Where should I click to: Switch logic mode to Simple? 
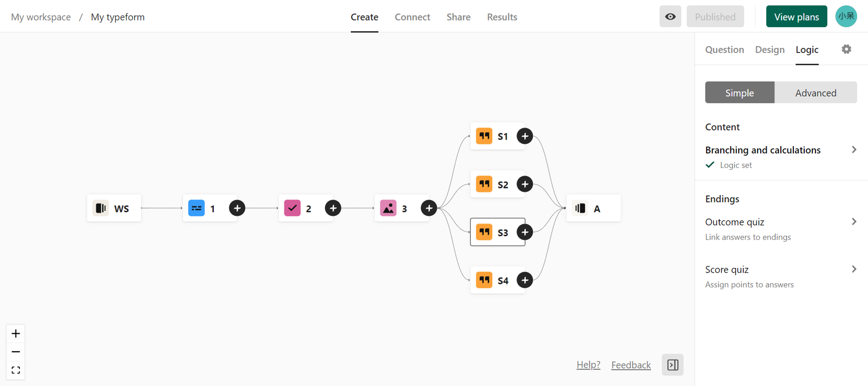[x=740, y=92]
